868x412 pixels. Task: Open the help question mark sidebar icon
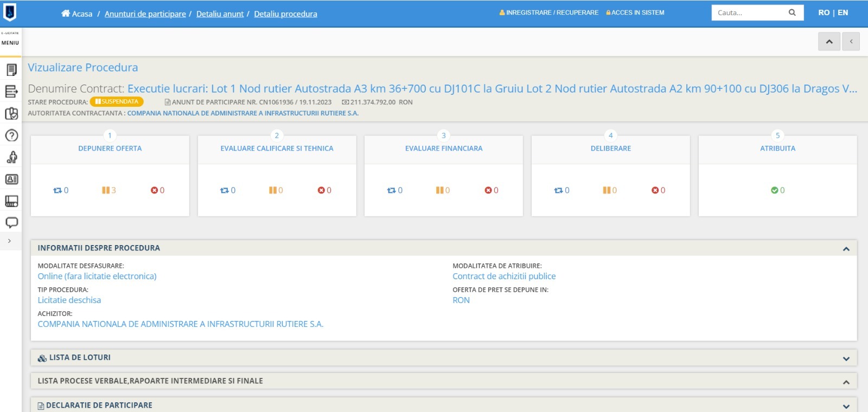[x=11, y=136]
